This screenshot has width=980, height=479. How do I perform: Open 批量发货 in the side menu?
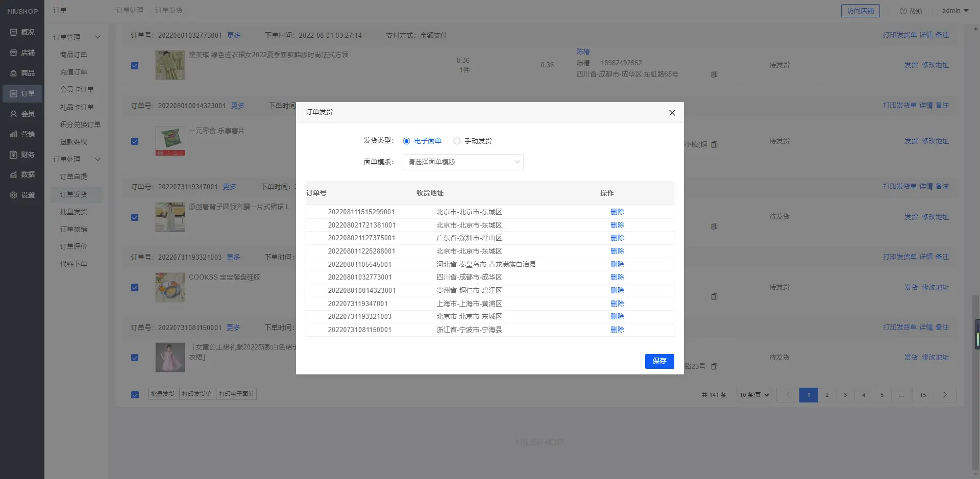(x=73, y=212)
